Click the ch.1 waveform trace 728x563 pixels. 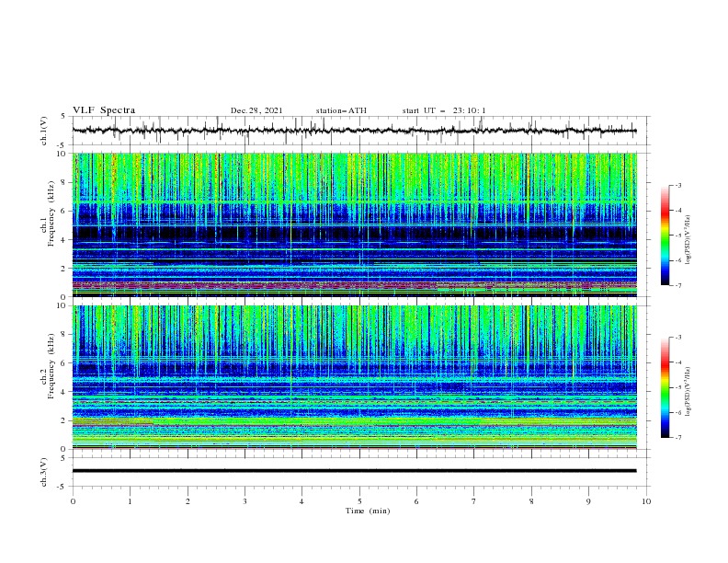354,131
